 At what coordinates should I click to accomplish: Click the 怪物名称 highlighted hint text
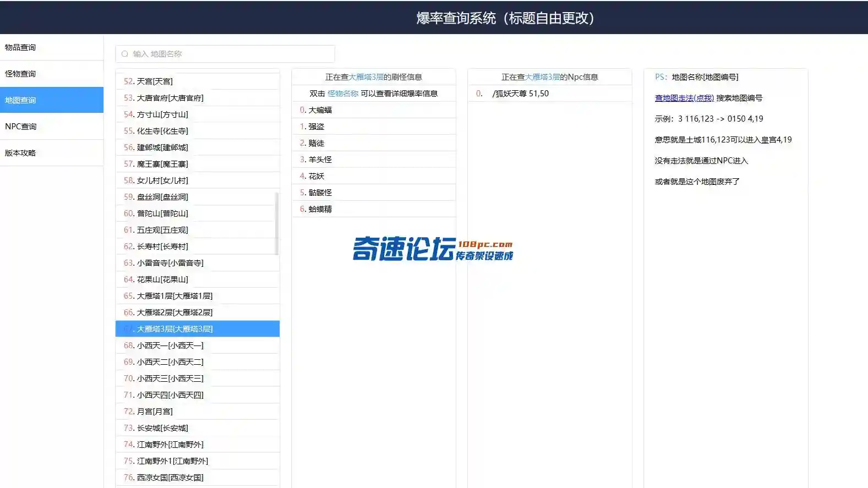(x=343, y=94)
